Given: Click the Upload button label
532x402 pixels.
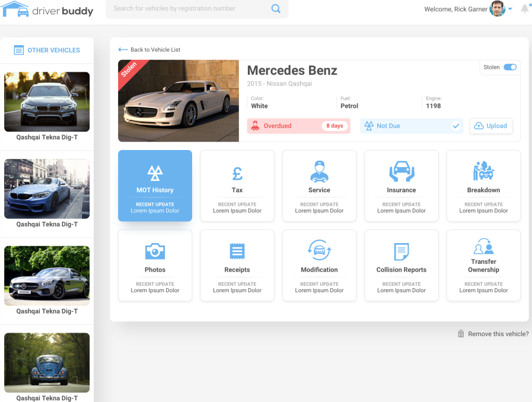Looking at the screenshot, I should (x=496, y=126).
